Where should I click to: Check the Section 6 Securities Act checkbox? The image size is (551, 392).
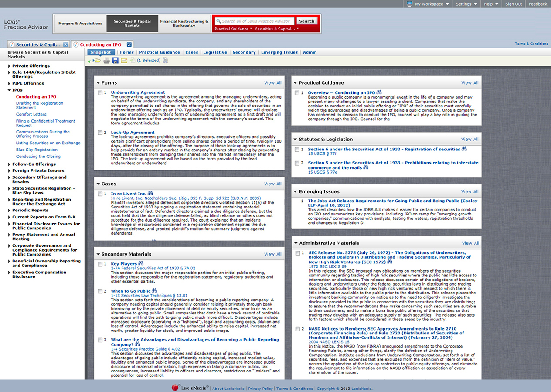point(297,150)
